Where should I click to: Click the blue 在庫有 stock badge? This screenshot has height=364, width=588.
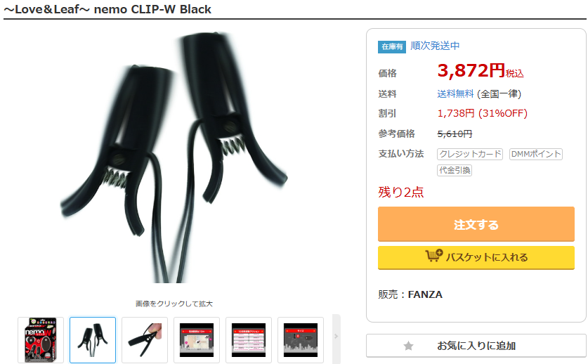[392, 46]
